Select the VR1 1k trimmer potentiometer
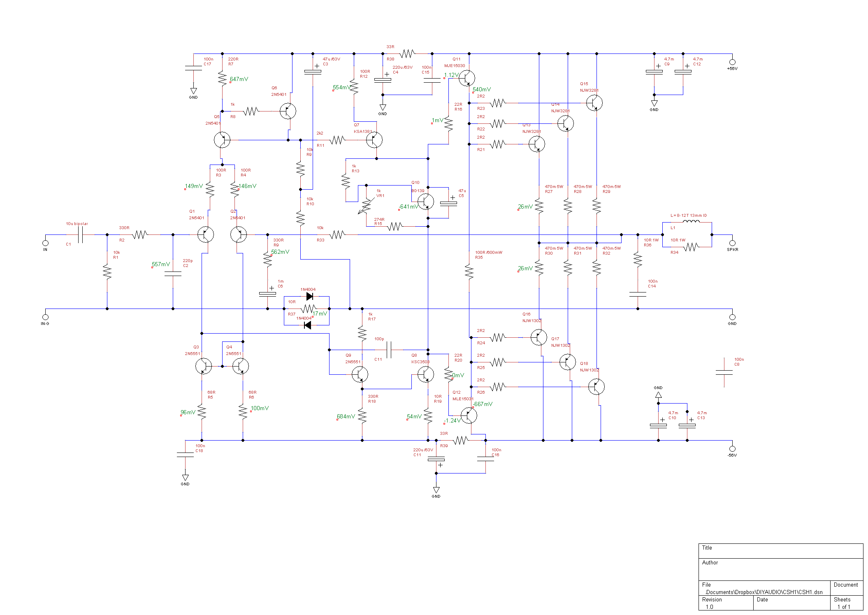Image resolution: width=868 pixels, height=615 pixels. click(x=366, y=206)
